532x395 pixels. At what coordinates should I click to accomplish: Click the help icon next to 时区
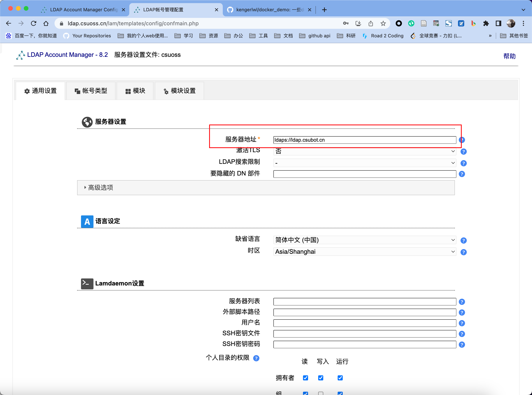click(x=464, y=252)
